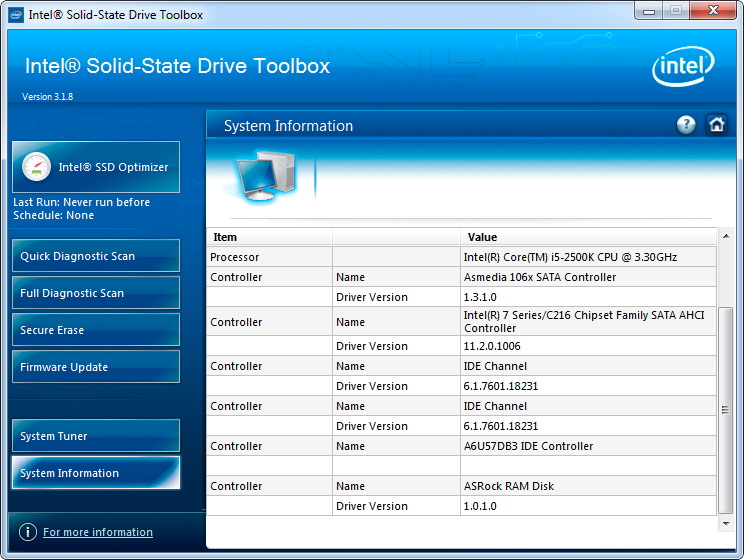Click scrollbar down arrow in table
This screenshot has height=560, width=744.
(x=725, y=523)
